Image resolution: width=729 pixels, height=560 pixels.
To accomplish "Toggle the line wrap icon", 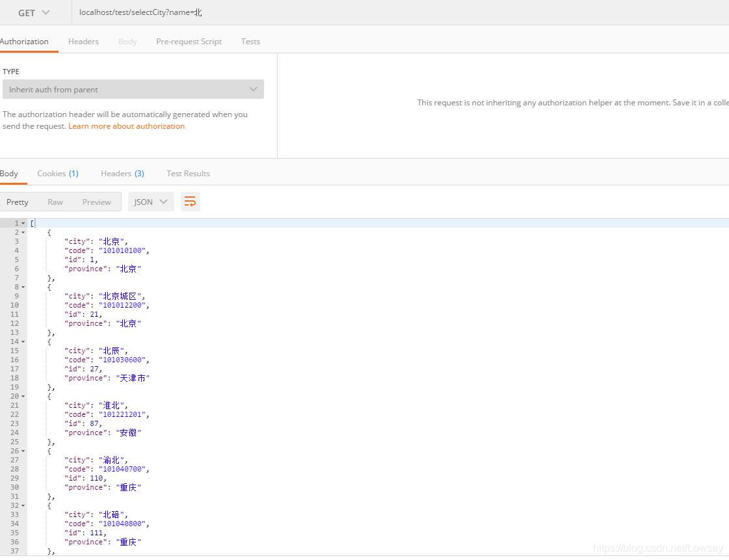I will click(x=190, y=202).
